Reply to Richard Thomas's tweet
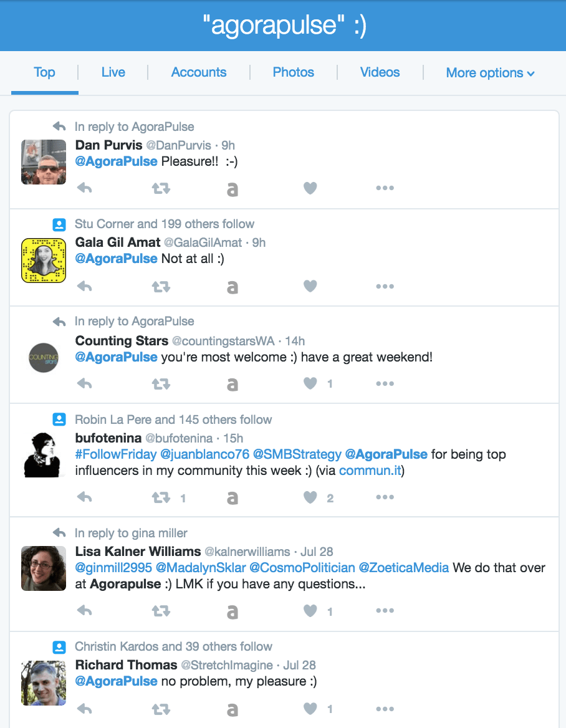 coord(85,709)
